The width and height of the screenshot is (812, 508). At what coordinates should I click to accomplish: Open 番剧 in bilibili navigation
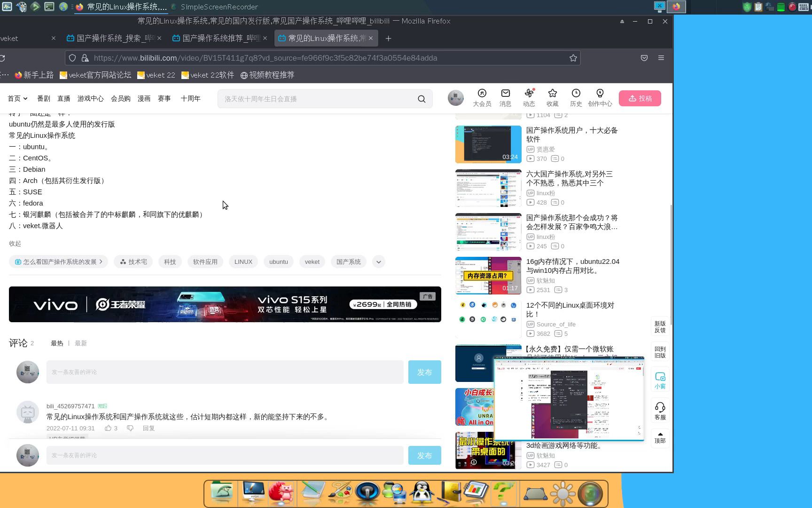pos(44,98)
